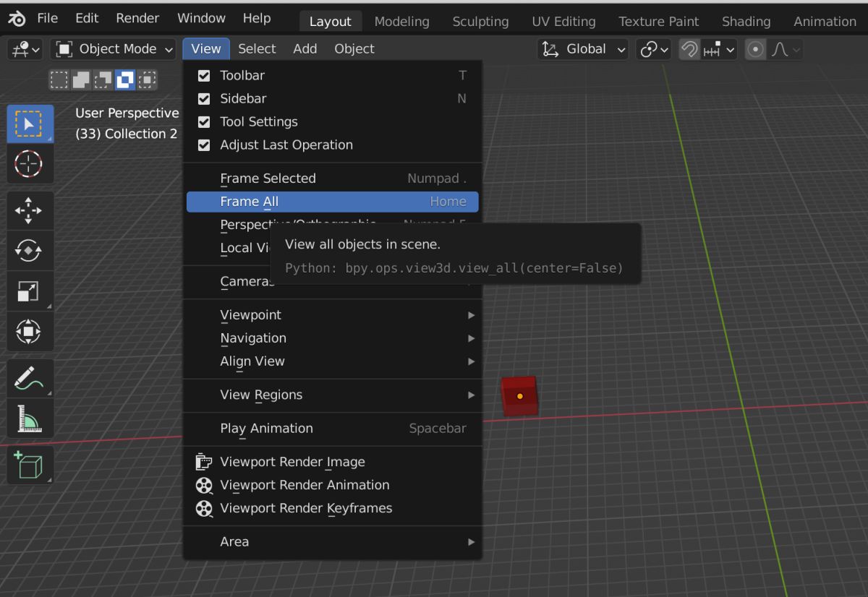Switch to the UV Editing workspace tab
Viewport: 868px width, 597px height.
point(564,21)
